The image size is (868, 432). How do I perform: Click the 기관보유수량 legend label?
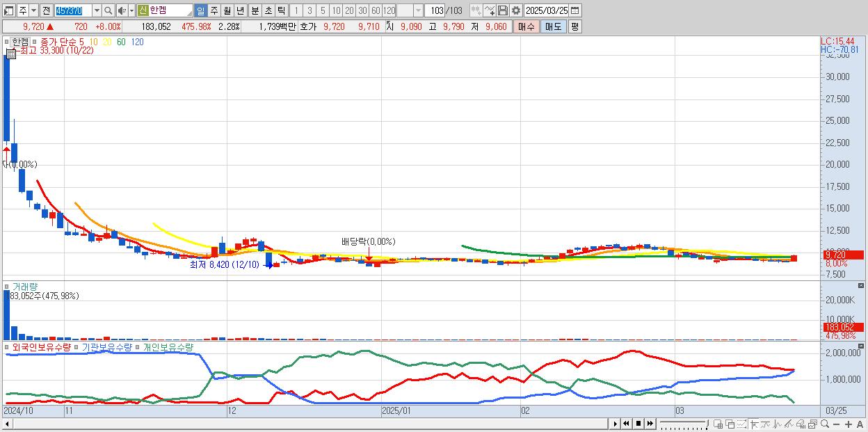106,346
